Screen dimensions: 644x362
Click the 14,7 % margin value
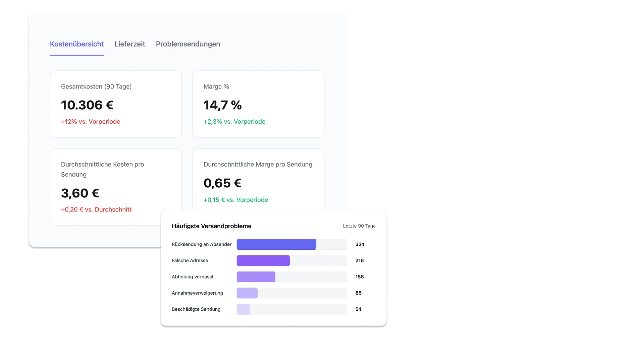(222, 105)
